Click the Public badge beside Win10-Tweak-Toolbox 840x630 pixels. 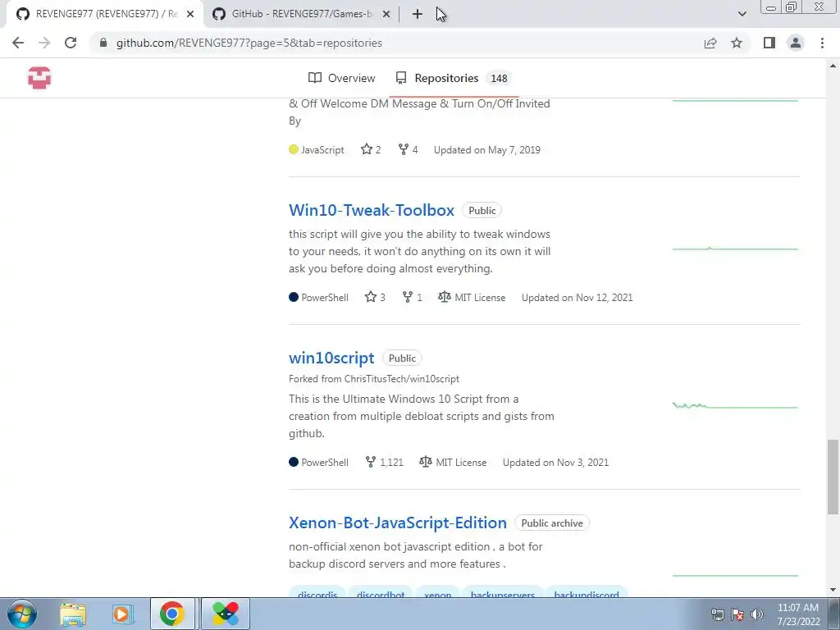pyautogui.click(x=482, y=210)
